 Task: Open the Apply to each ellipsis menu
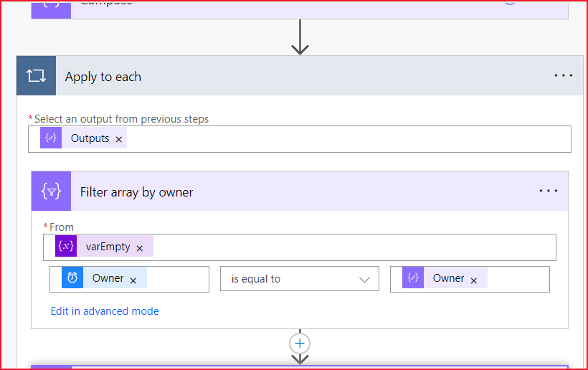click(563, 76)
